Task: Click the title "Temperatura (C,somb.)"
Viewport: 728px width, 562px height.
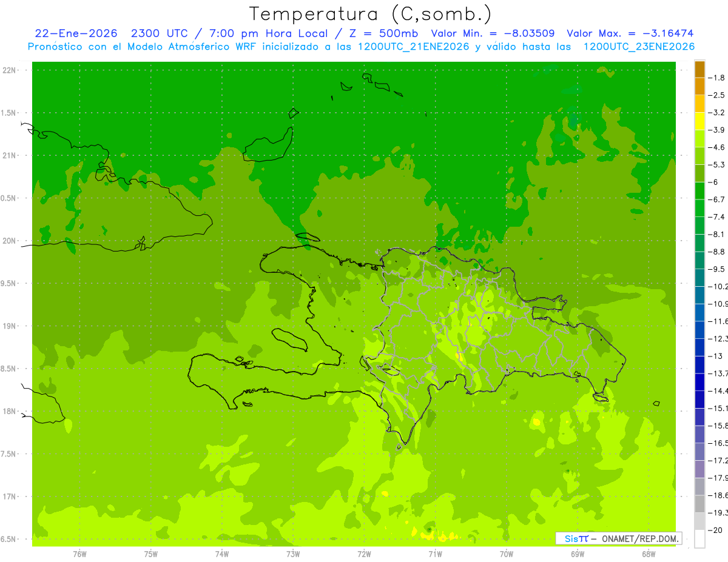Action: (371, 14)
